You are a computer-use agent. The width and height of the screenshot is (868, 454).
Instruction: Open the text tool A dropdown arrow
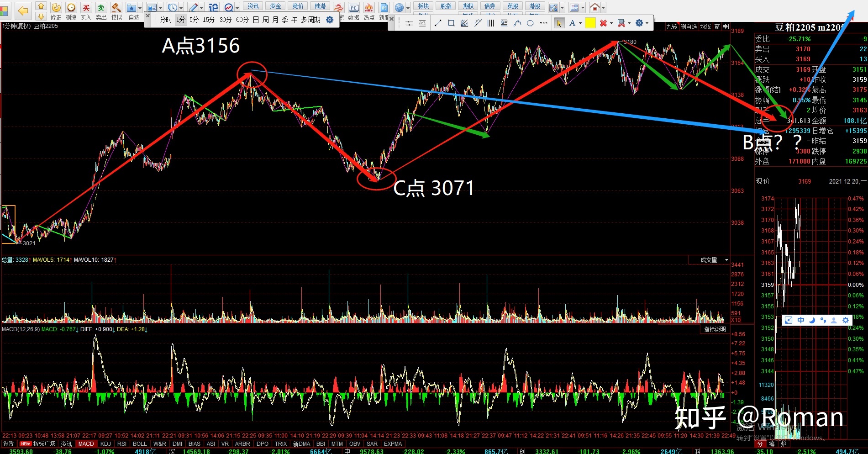580,23
